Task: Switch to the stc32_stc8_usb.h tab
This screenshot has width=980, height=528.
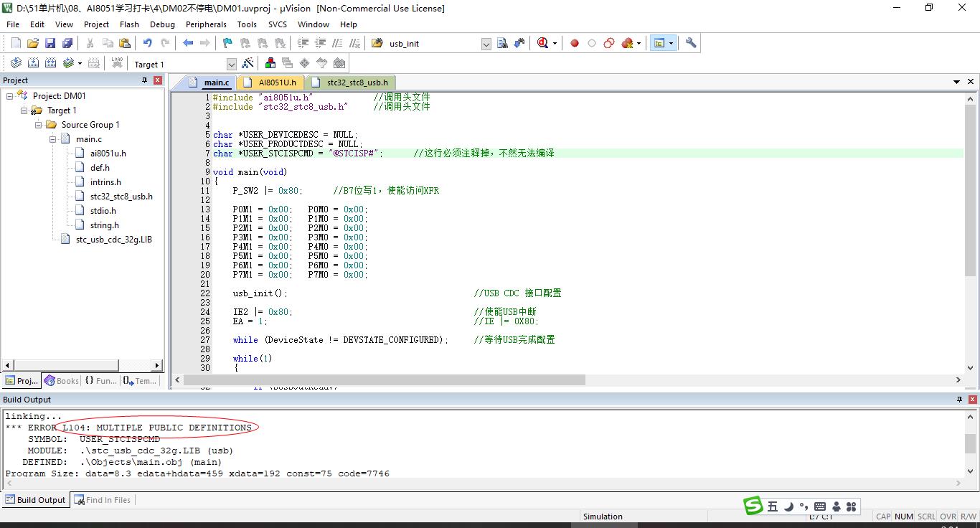Action: point(357,82)
